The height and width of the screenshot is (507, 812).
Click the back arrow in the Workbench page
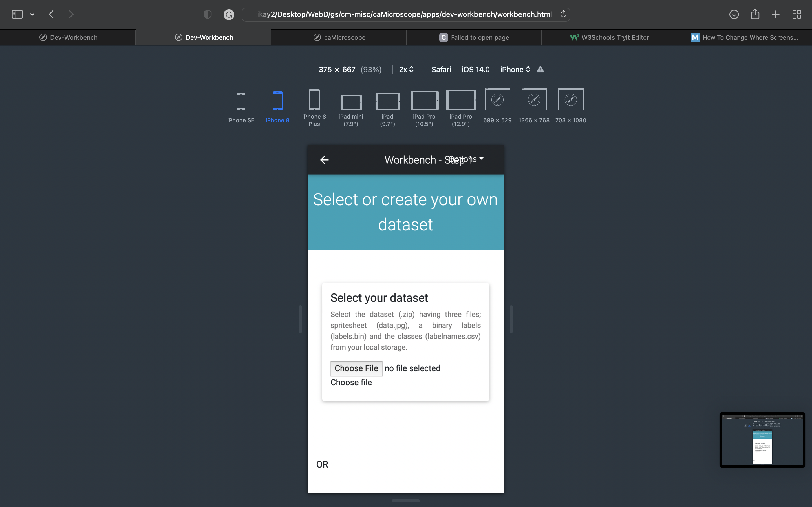click(324, 160)
